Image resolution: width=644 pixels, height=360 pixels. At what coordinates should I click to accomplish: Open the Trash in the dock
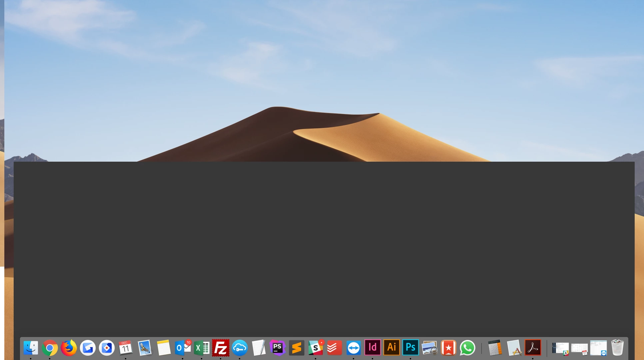(x=617, y=348)
